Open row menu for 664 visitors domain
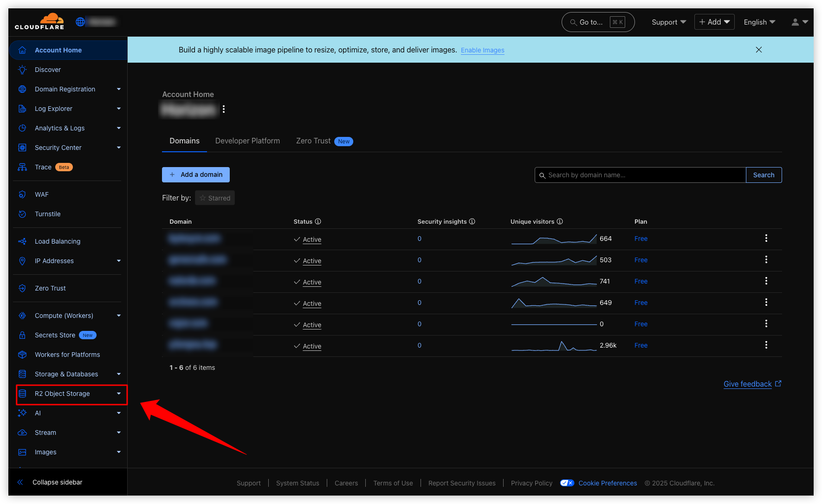This screenshot has width=822, height=504. coord(766,238)
